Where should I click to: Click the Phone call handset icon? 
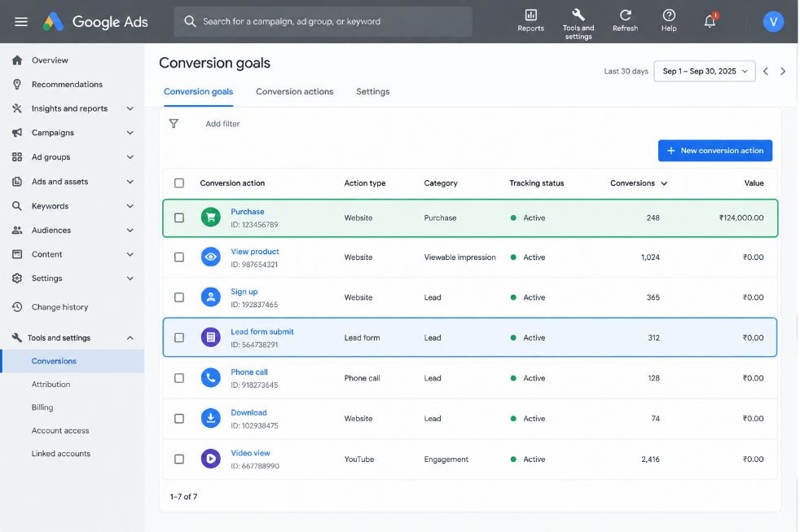(x=211, y=378)
